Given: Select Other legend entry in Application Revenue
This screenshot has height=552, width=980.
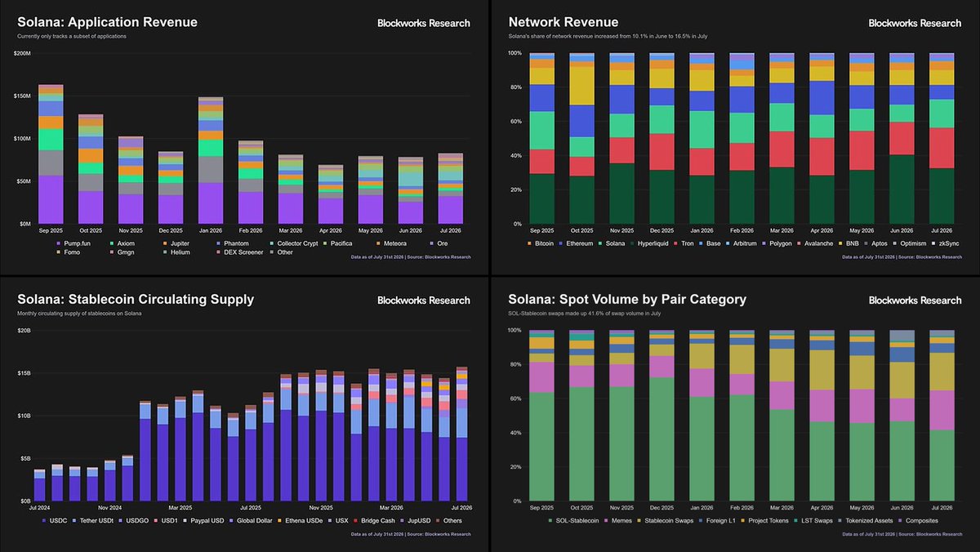Looking at the screenshot, I should [281, 252].
